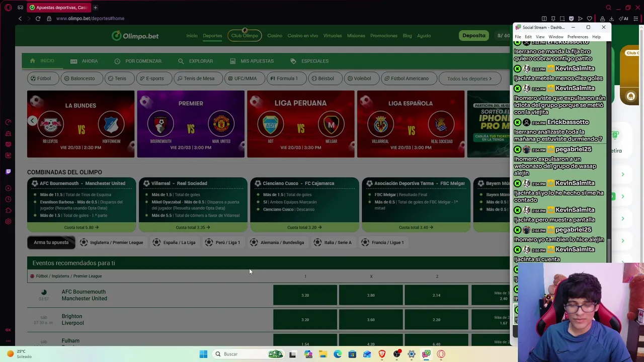This screenshot has width=644, height=362.
Task: Filter by Francia / Ligue 1
Action: point(382,242)
